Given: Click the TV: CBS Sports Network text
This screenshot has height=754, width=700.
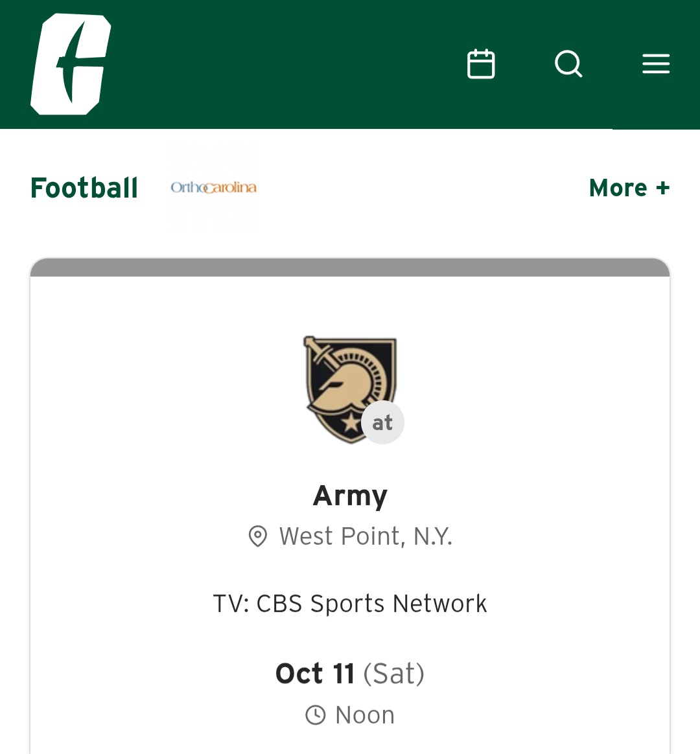Looking at the screenshot, I should click(x=350, y=604).
